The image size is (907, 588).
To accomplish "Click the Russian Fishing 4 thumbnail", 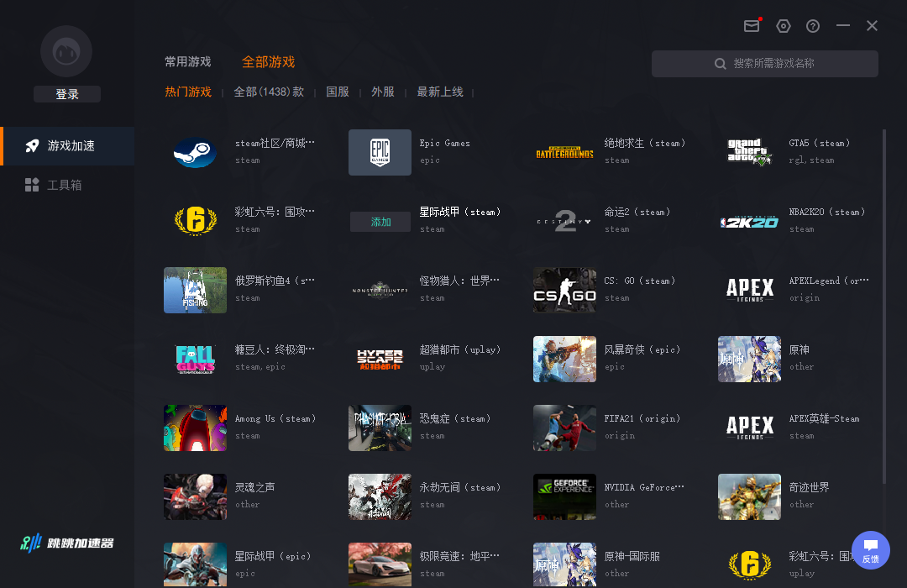I will click(195, 290).
